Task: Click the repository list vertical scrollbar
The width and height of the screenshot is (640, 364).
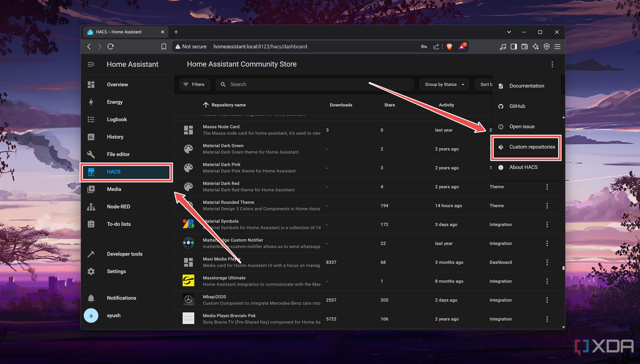Action: [563, 268]
